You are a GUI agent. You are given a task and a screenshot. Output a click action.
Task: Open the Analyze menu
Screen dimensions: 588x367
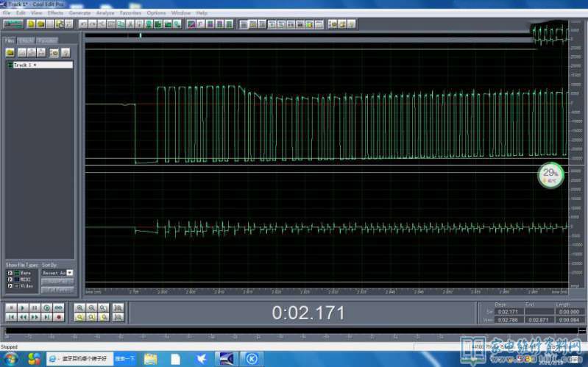coord(105,13)
